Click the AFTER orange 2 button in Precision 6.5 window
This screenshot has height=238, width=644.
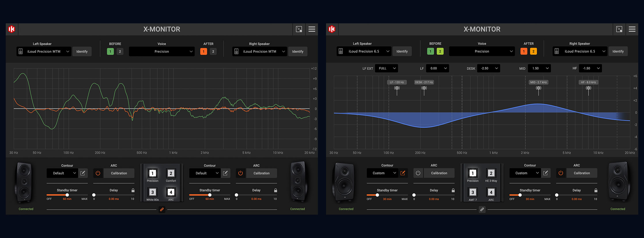pyautogui.click(x=533, y=51)
